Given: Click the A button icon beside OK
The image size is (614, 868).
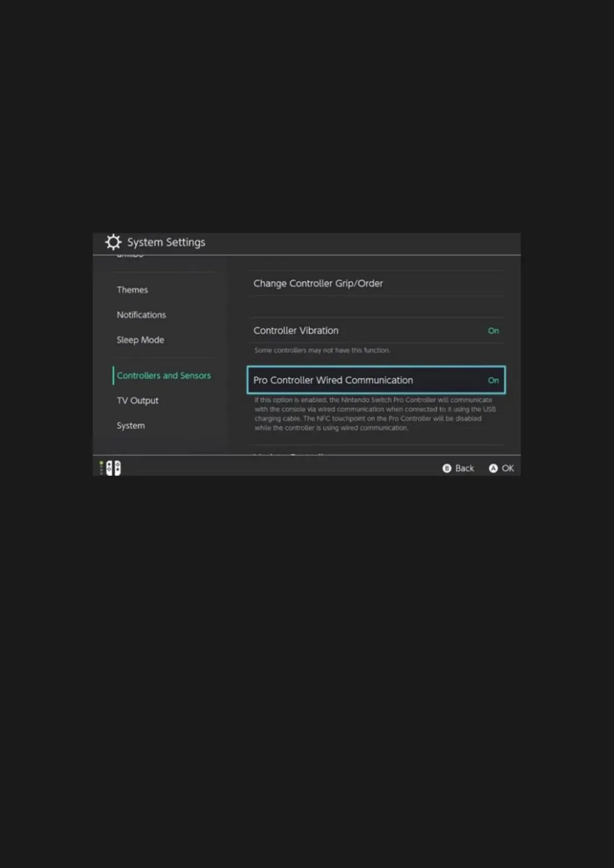Looking at the screenshot, I should (493, 468).
